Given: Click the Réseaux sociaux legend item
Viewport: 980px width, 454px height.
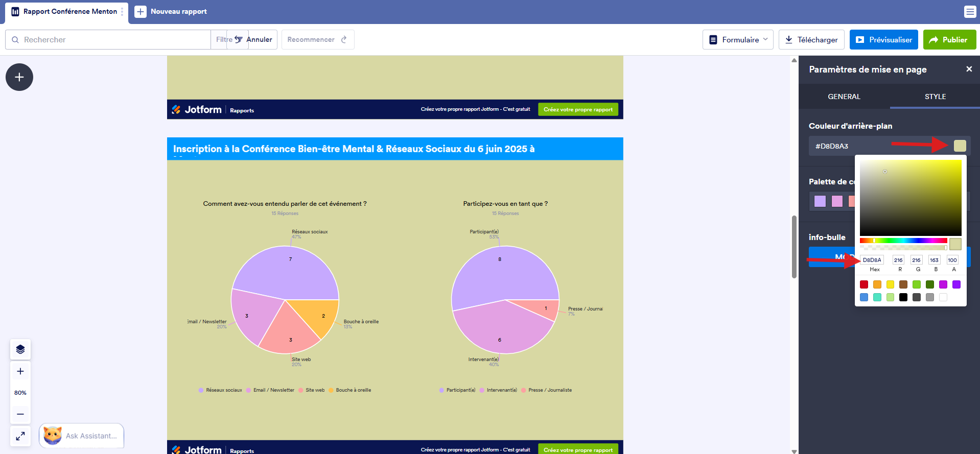Looking at the screenshot, I should tap(220, 390).
